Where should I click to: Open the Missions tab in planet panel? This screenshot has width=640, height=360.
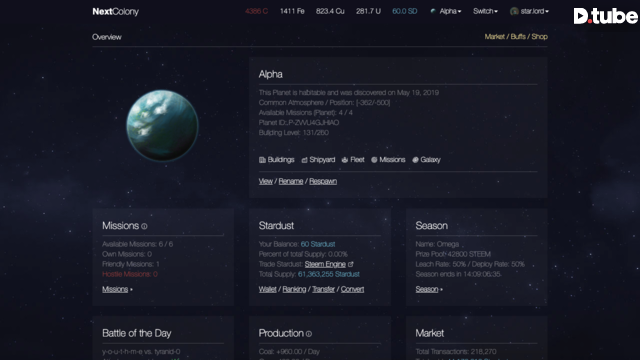pyautogui.click(x=392, y=160)
